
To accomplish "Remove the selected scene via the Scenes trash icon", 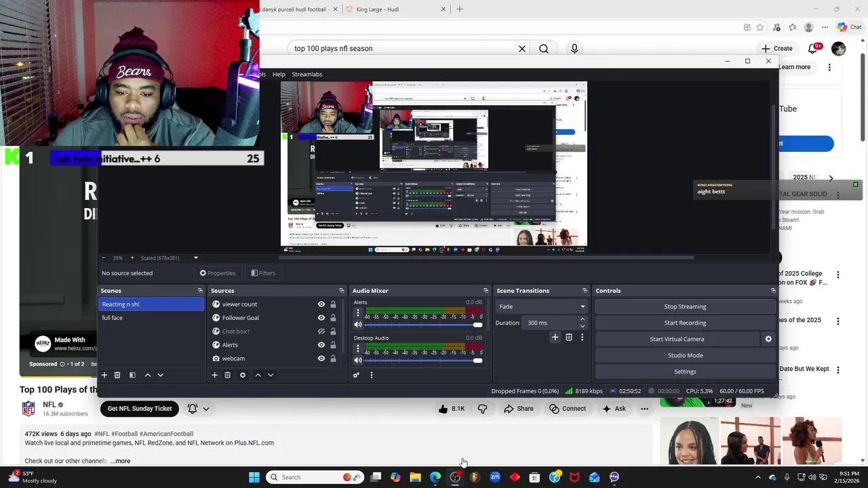I will pos(117,375).
